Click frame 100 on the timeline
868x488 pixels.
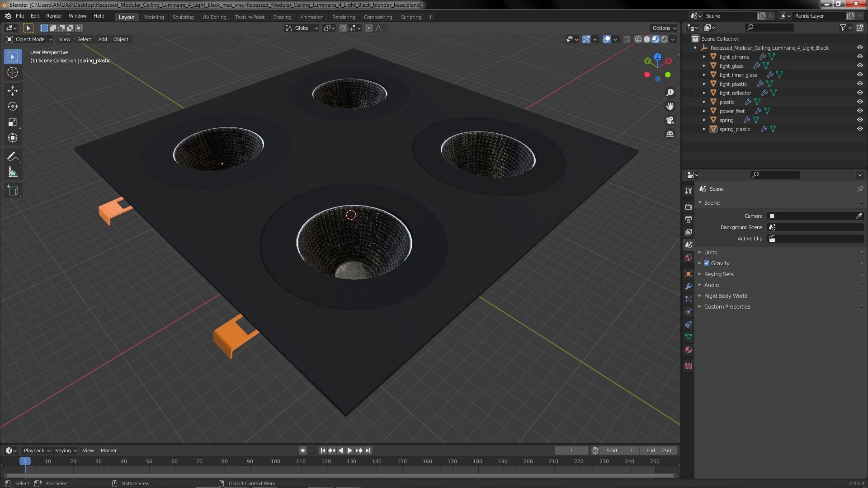tap(275, 462)
